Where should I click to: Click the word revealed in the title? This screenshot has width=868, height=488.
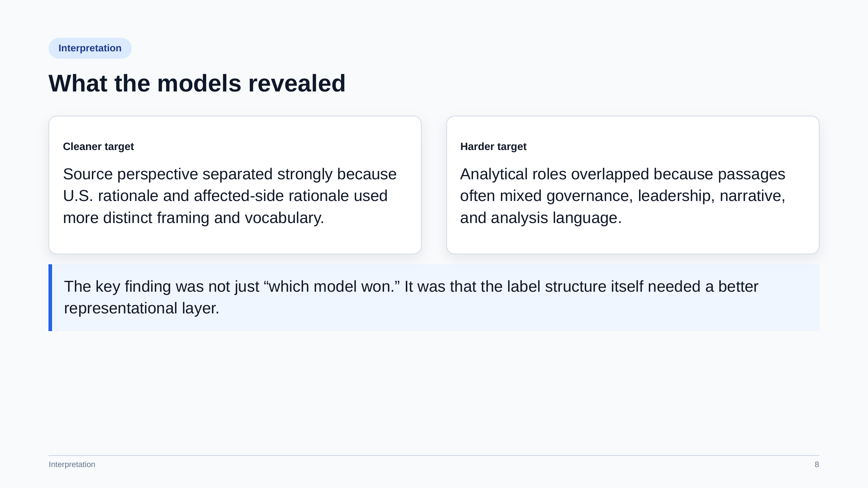point(297,84)
